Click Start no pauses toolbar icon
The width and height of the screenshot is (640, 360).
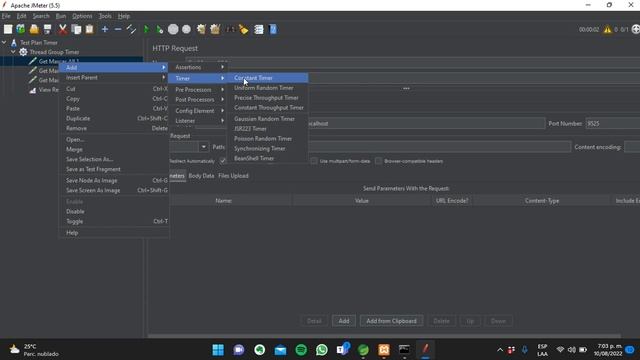pos(160,29)
